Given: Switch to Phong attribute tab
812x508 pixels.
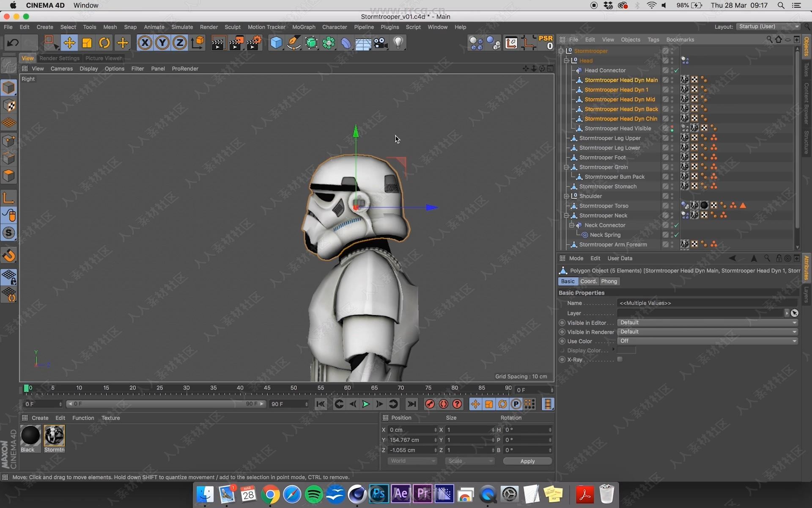Looking at the screenshot, I should [609, 282].
